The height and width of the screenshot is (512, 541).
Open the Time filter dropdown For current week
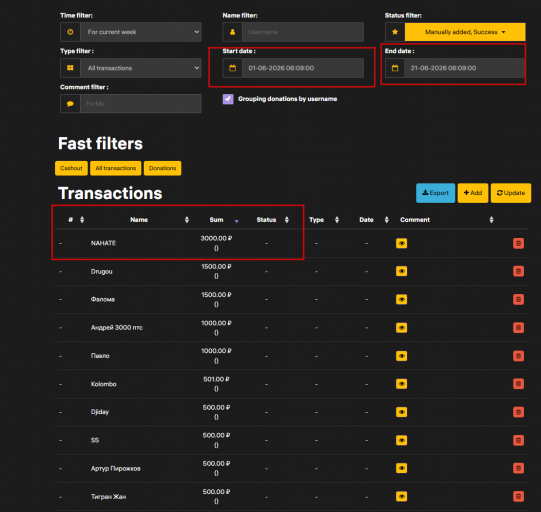pyautogui.click(x=141, y=32)
